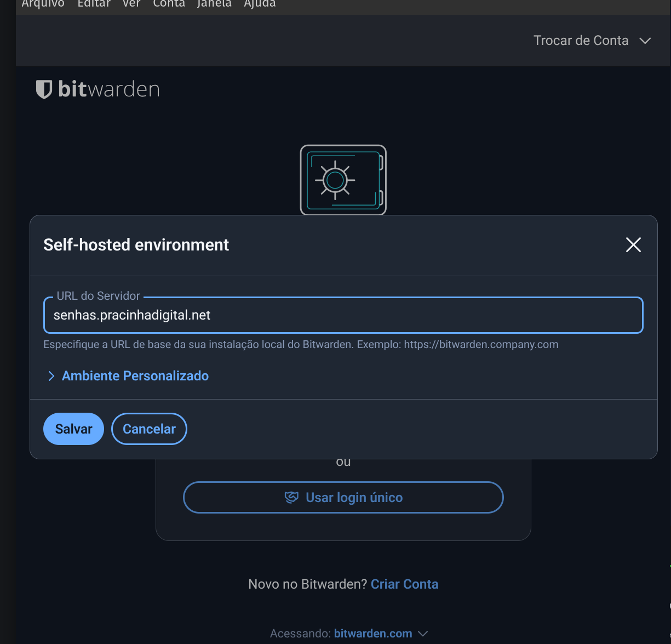
Task: Click the bitwarden wordmark text
Action: click(x=108, y=89)
